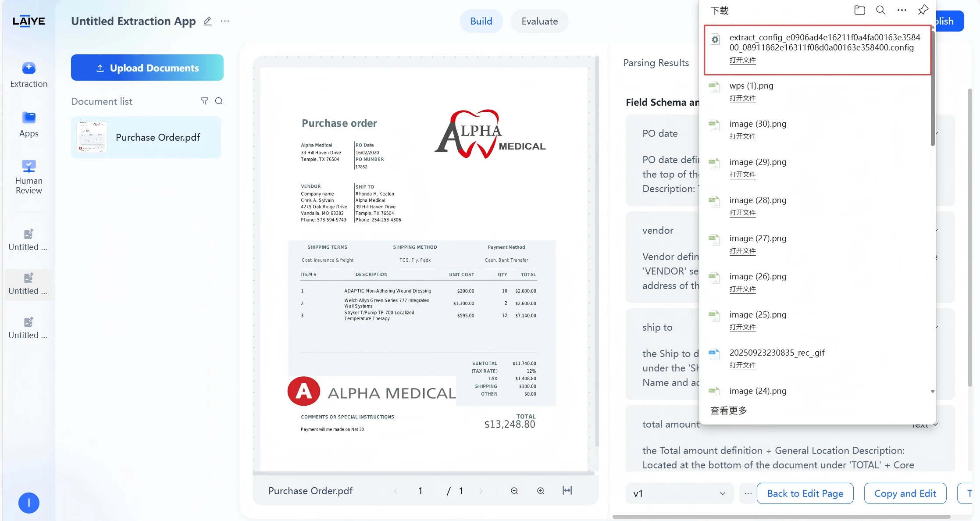Viewport: 980px width, 521px height.
Task: Open the third Untitled app in sidebar
Action: (x=29, y=328)
